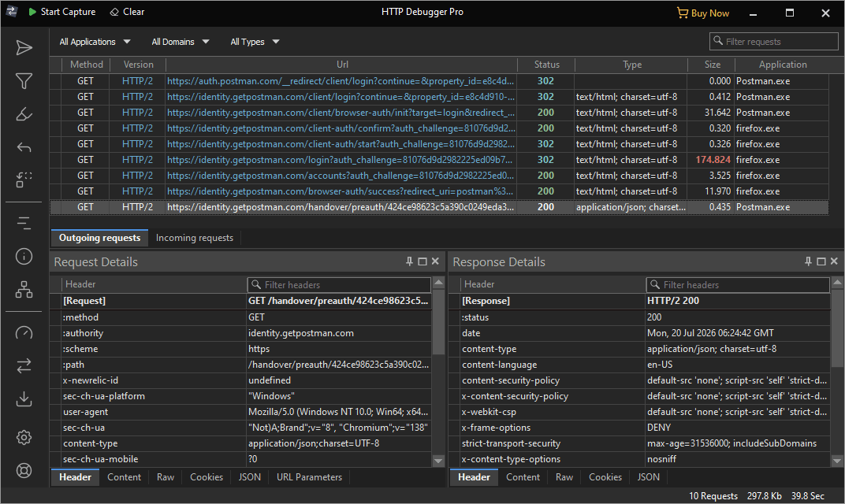
Task: Click the auto-scroll selection sidebar icon
Action: (24, 180)
